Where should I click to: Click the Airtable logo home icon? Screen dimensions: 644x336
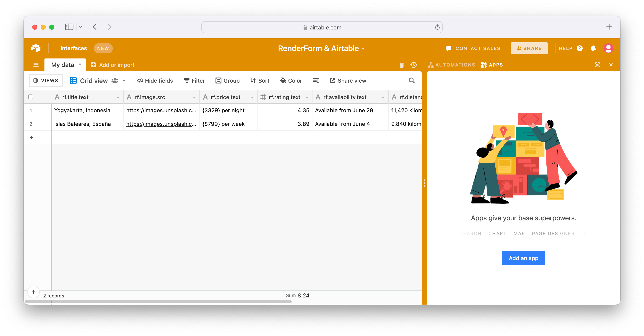[x=36, y=48]
